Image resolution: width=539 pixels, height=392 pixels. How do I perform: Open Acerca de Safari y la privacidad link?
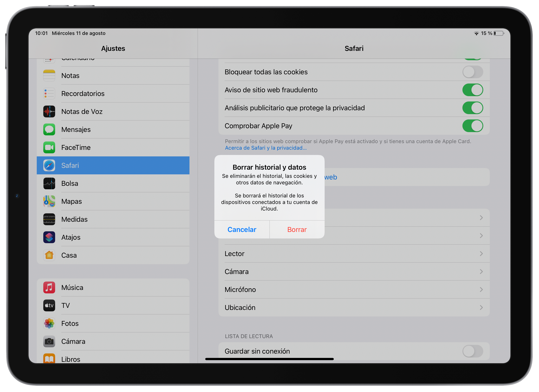tap(265, 148)
